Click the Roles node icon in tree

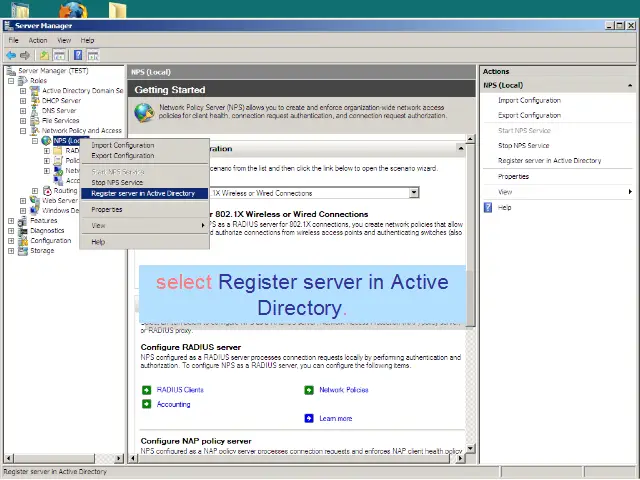pos(23,80)
